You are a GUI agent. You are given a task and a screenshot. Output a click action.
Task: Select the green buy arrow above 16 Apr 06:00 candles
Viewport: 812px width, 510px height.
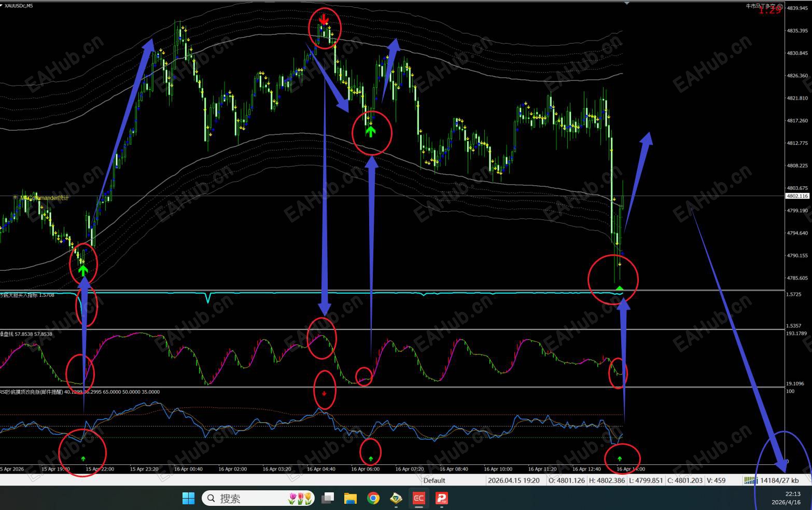click(370, 132)
